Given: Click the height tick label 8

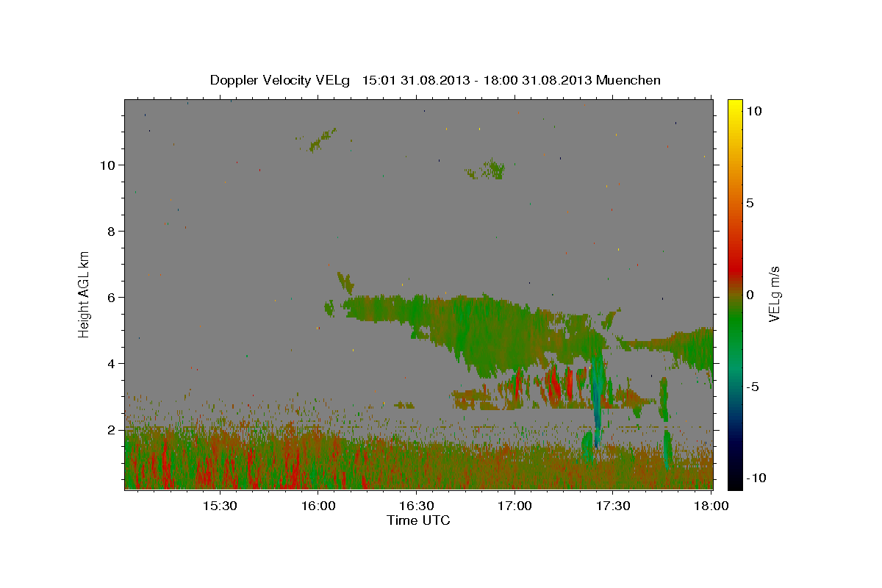Looking at the screenshot, I should (112, 231).
